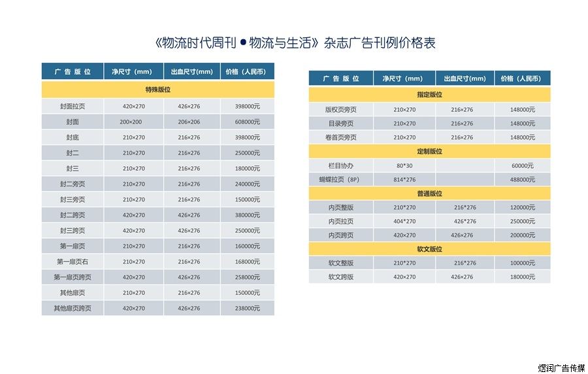Click the 其他扉页 row label
The image size is (588, 374).
(x=73, y=293)
